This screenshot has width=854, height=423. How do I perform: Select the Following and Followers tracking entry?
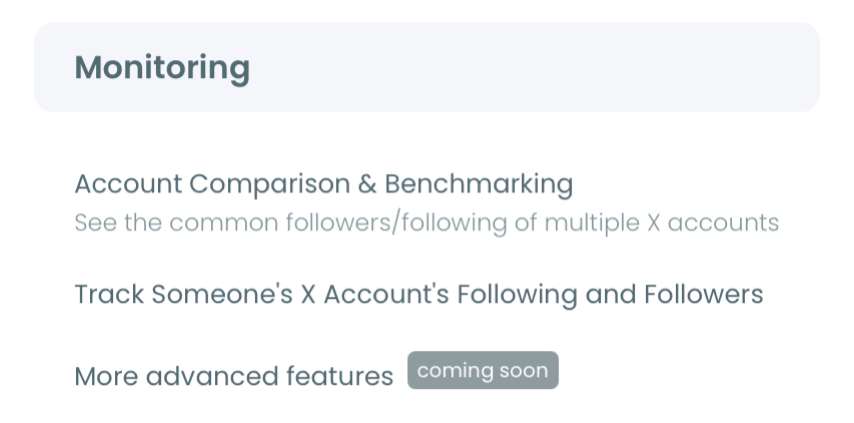tap(418, 295)
